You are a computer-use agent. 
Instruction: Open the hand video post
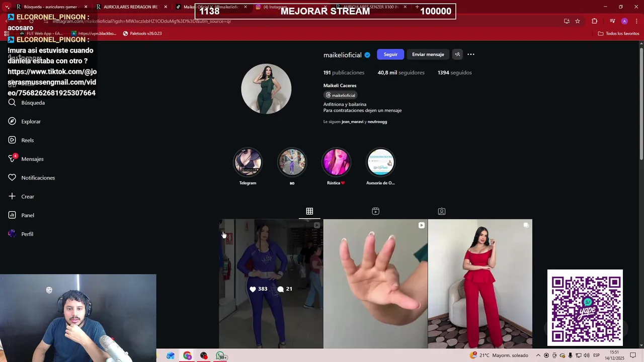tap(375, 284)
